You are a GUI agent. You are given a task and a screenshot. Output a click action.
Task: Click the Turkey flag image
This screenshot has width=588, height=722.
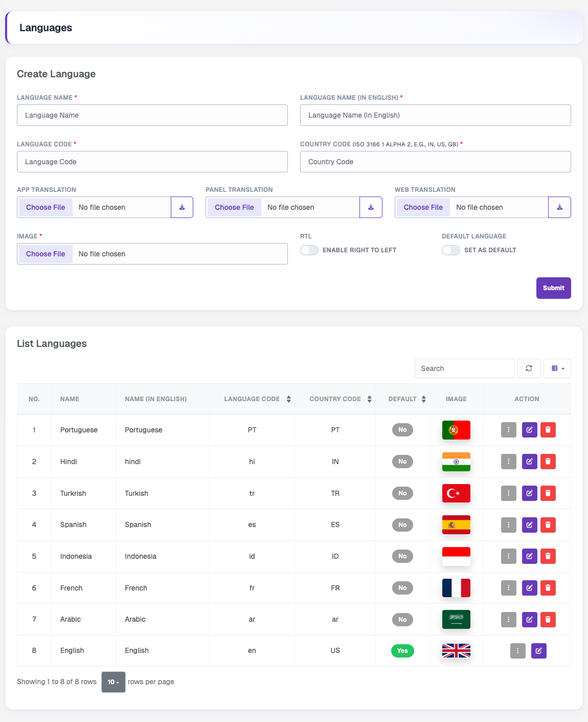click(x=456, y=493)
